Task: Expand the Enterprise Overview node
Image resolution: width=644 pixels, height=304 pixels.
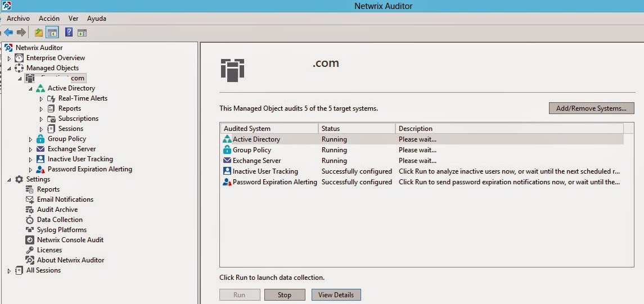Action: coord(9,58)
